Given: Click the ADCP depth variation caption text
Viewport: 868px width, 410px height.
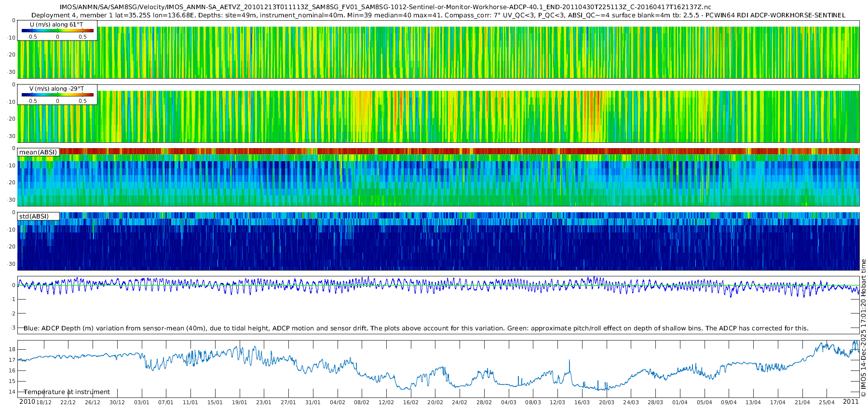Looking at the screenshot, I should pos(416,328).
